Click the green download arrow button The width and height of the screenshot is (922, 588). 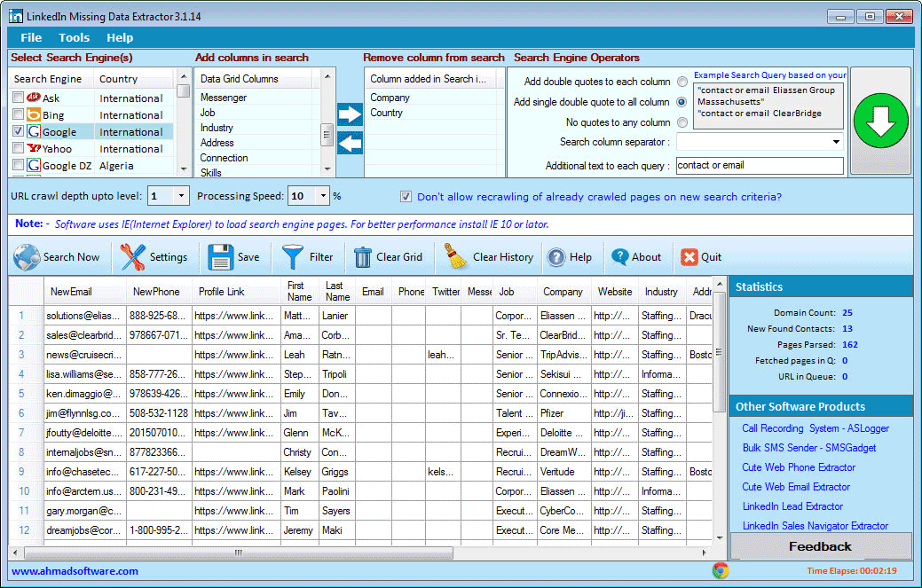(x=880, y=119)
